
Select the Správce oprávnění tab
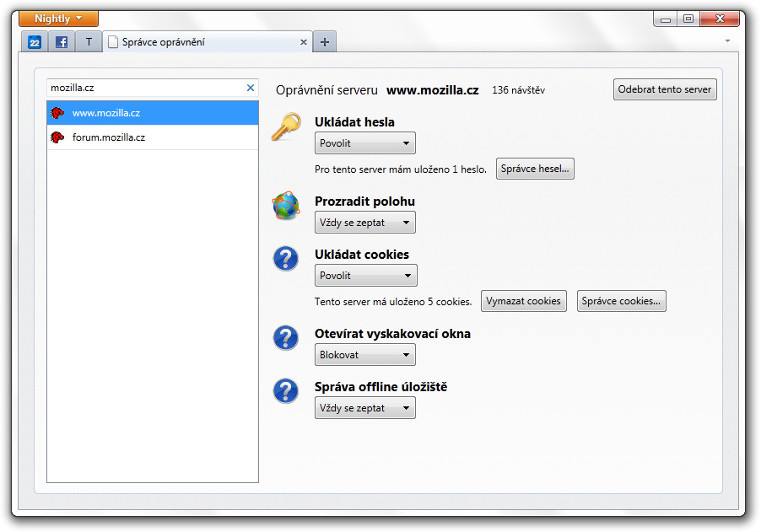pyautogui.click(x=208, y=42)
